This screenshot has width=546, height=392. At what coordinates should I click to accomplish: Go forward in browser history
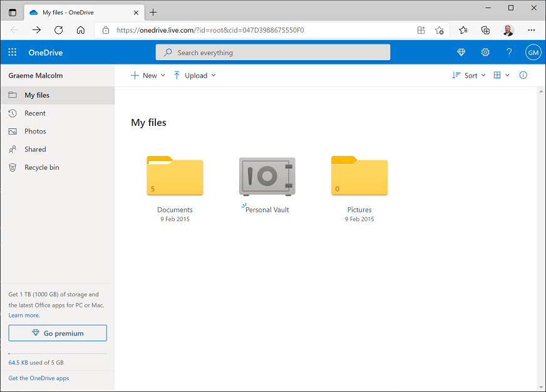point(36,30)
